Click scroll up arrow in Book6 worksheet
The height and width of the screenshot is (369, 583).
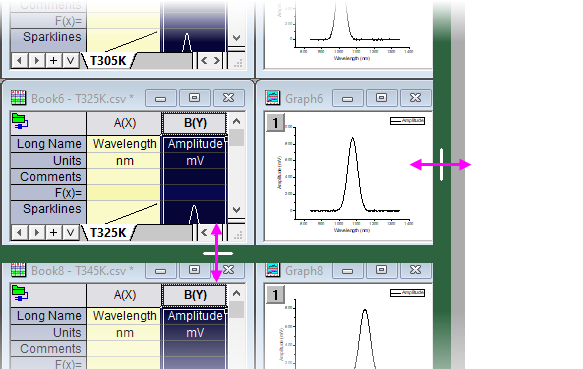[x=236, y=121]
